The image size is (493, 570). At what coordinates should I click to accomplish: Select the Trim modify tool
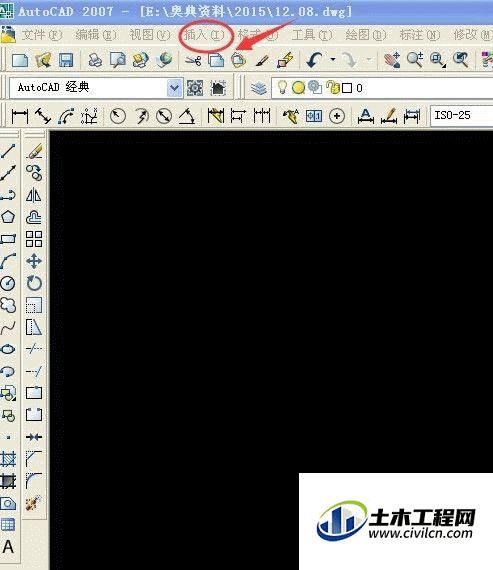pos(34,349)
